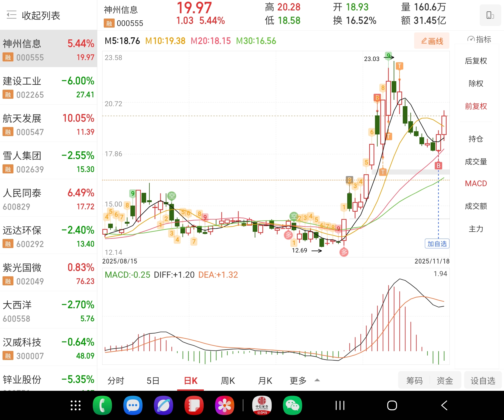Image resolution: width=504 pixels, height=420 pixels.
Task: Select 除权 adjustment mode
Action: 476,84
